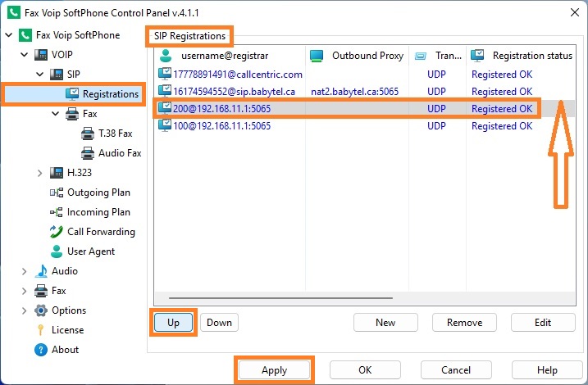Viewport: 588px width, 385px height.
Task: Edit the selected registration
Action: 543,323
